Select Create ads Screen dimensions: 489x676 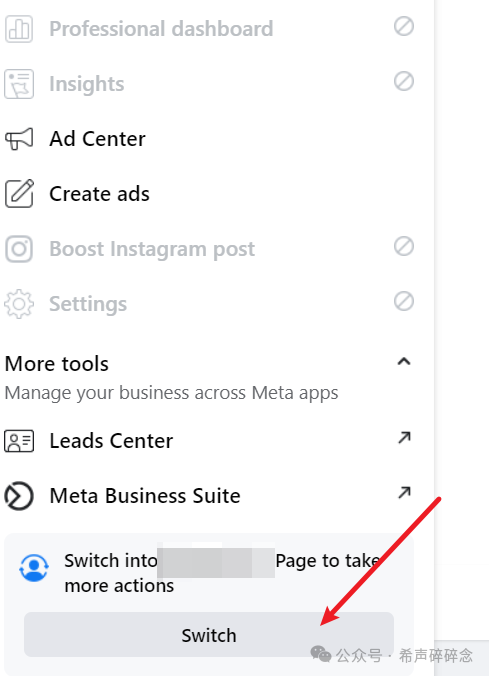pos(100,194)
